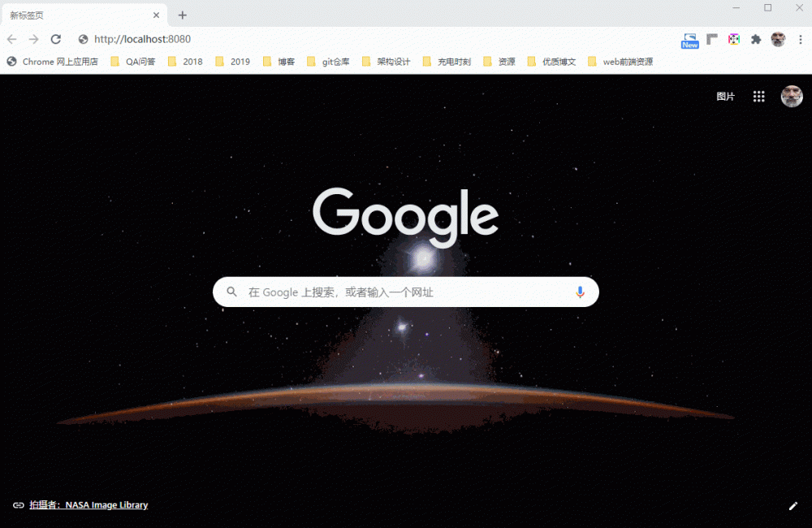Click inside the Google search input field

pyautogui.click(x=390, y=292)
